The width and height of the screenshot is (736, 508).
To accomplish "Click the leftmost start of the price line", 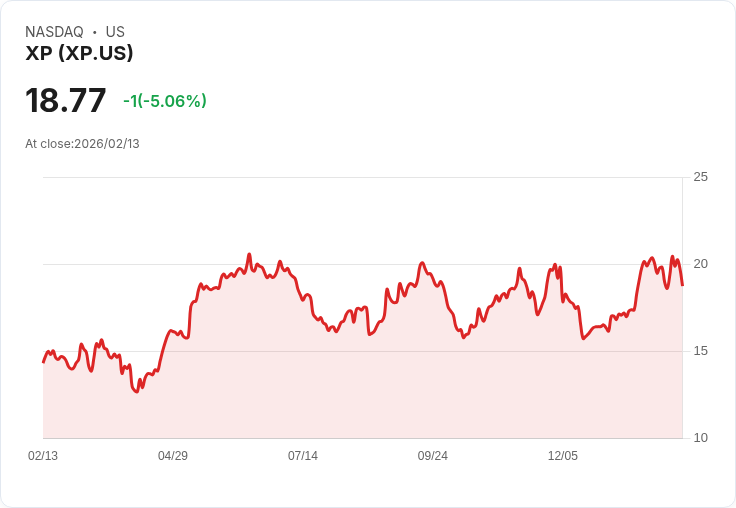I will (43, 362).
